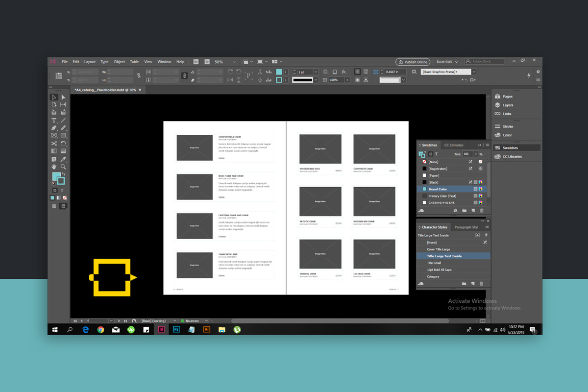The image size is (588, 392).
Task: Open Adobe Stock (St) button
Action: point(207,62)
